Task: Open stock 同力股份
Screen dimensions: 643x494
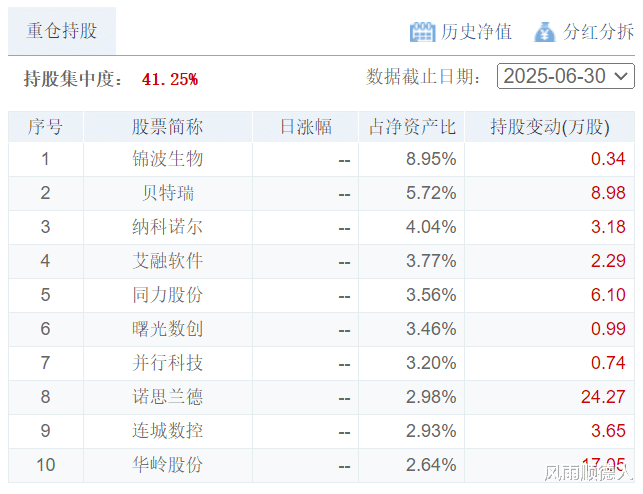Action: coord(168,295)
